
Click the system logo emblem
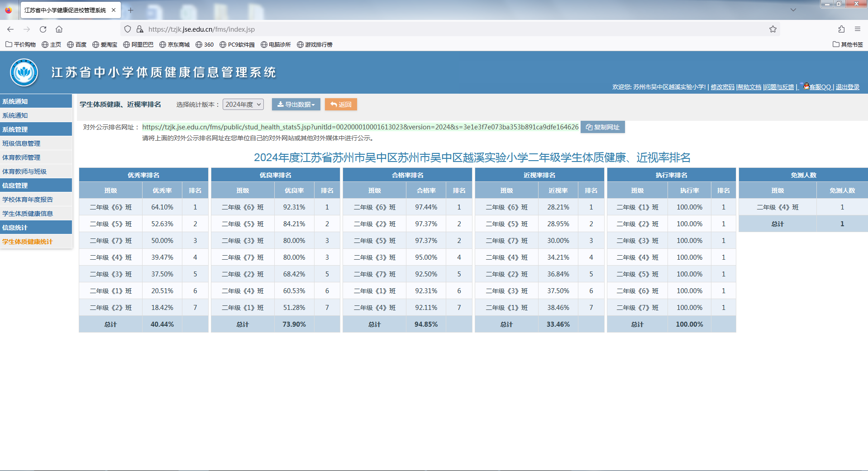tap(24, 72)
